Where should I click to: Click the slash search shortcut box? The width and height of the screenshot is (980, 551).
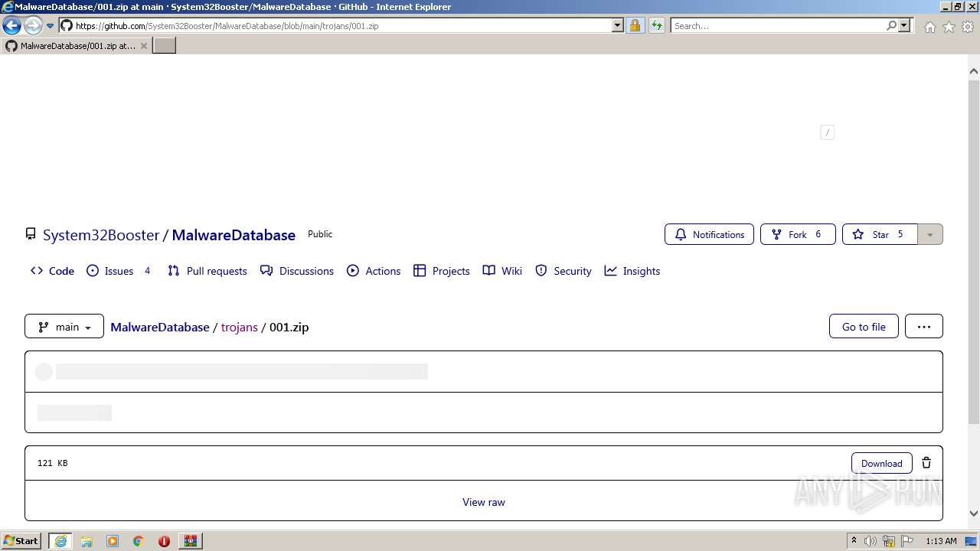pyautogui.click(x=827, y=132)
